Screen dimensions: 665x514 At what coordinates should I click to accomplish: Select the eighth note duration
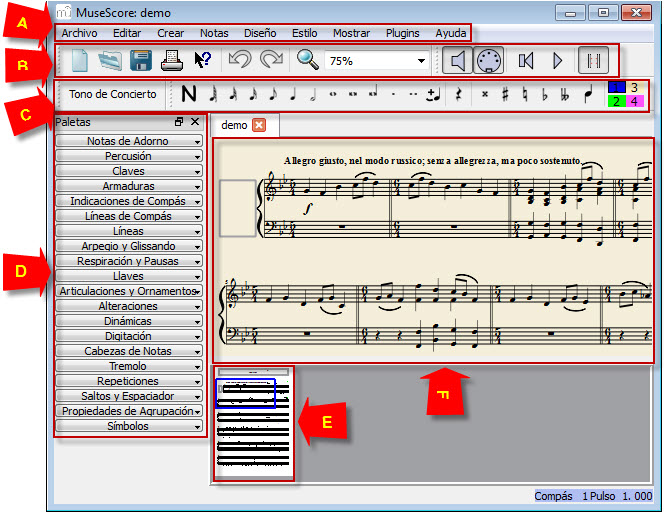273,94
